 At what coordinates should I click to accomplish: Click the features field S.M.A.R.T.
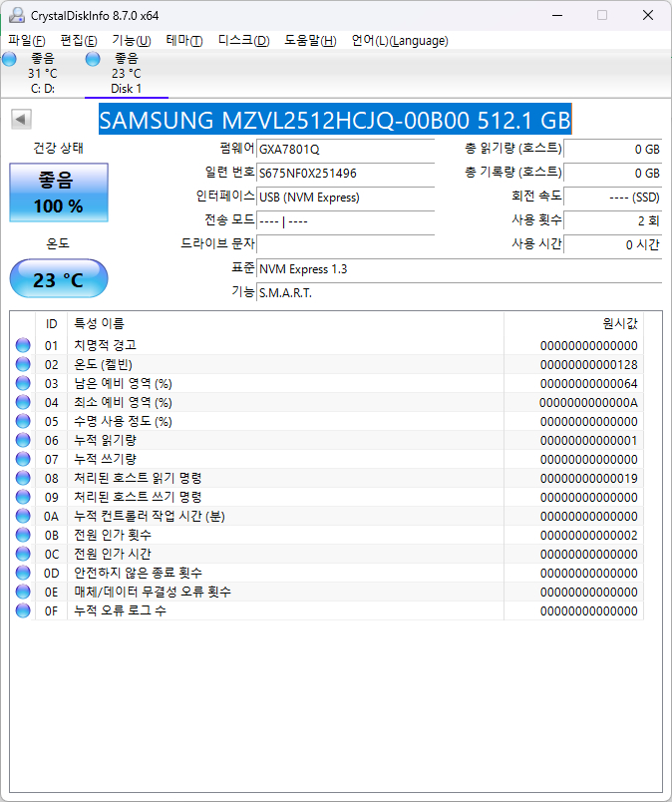[460, 292]
